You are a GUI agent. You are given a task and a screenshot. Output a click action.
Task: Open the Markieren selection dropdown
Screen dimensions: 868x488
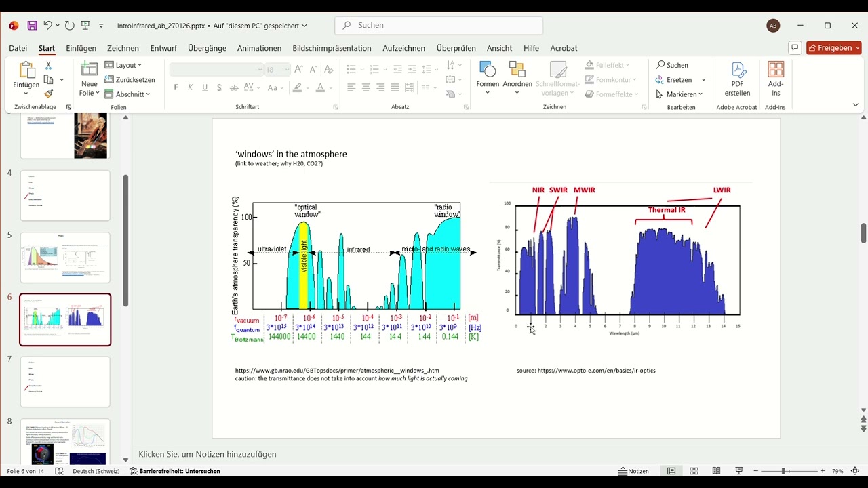pyautogui.click(x=679, y=94)
